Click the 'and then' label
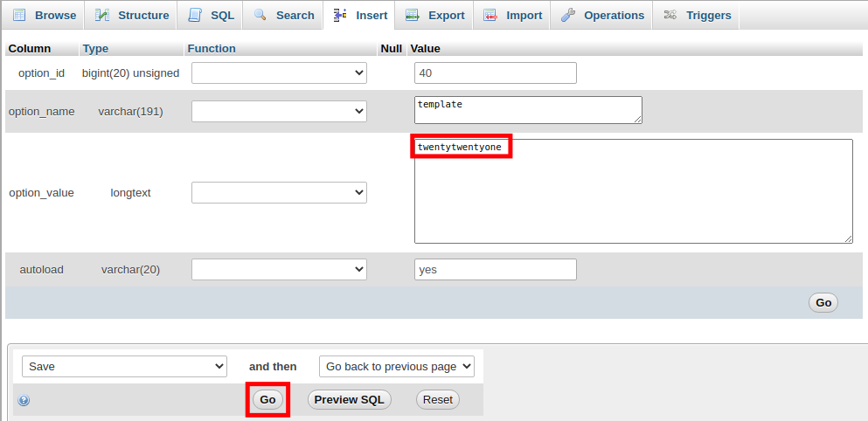This screenshot has height=421, width=868. pyautogui.click(x=273, y=367)
